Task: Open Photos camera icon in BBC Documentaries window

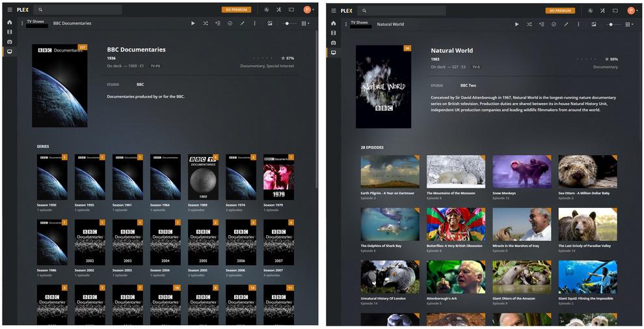Action: pyautogui.click(x=10, y=42)
